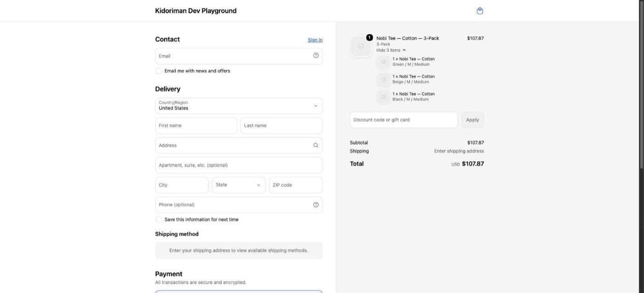
Task: Click the Total amount USD $107.87
Action: (467, 164)
